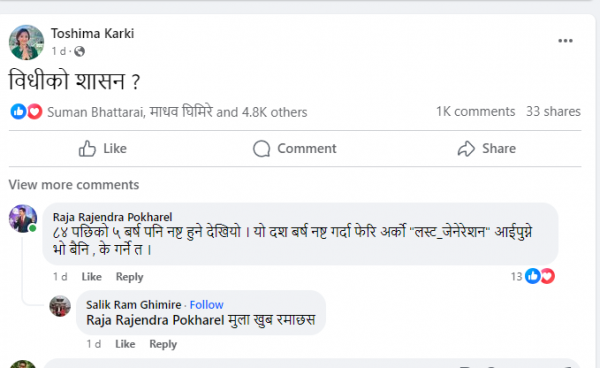Open the 1K comments count
600x368 pixels.
click(x=476, y=111)
